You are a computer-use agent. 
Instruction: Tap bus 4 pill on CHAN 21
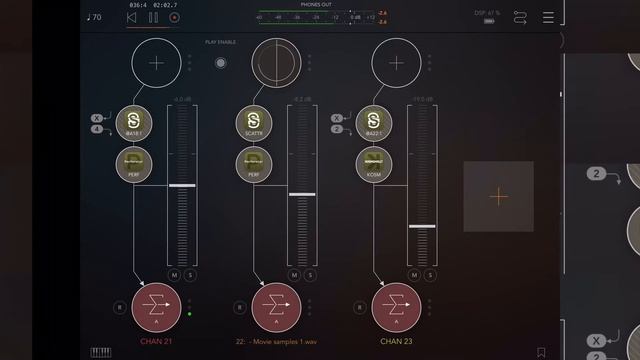[x=97, y=129]
